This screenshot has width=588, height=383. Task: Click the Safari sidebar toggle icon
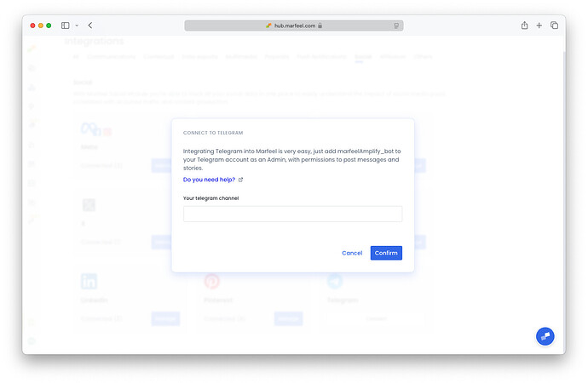(66, 26)
